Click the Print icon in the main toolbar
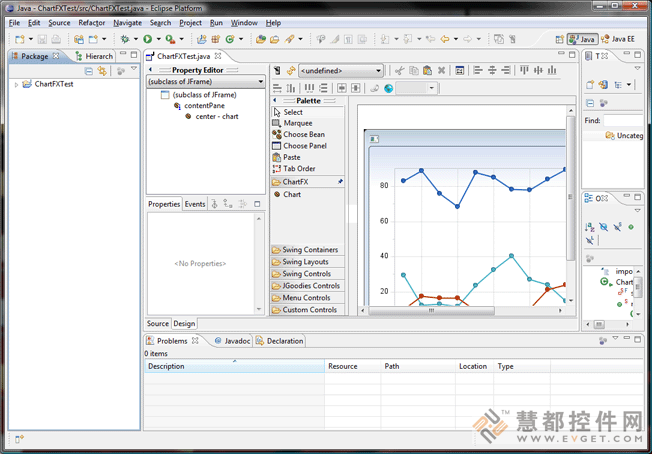652x454 pixels. pyautogui.click(x=56, y=39)
